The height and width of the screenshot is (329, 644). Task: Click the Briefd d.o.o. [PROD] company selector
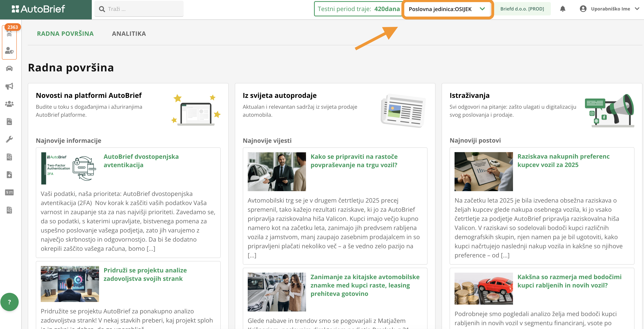click(522, 9)
